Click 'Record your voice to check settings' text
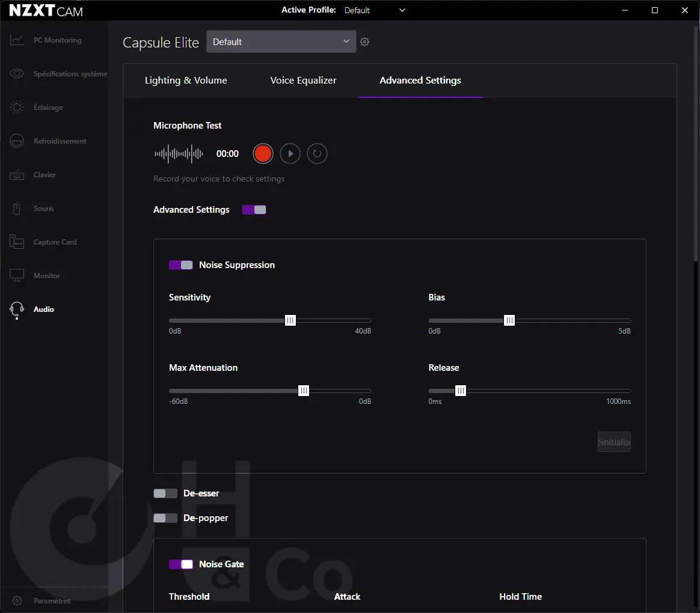 point(219,178)
